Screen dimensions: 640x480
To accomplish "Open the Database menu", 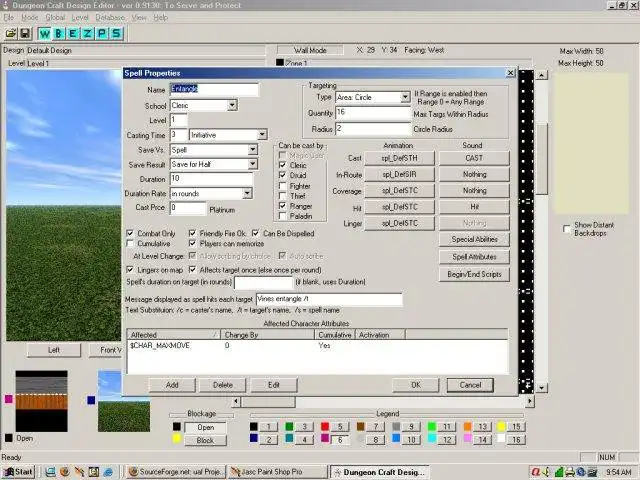I will point(110,18).
